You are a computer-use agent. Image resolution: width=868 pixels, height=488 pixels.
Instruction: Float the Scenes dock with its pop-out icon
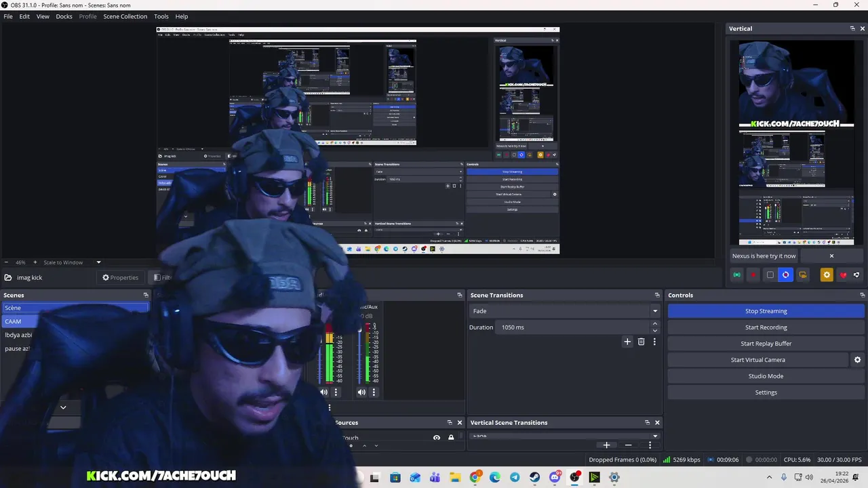(145, 295)
